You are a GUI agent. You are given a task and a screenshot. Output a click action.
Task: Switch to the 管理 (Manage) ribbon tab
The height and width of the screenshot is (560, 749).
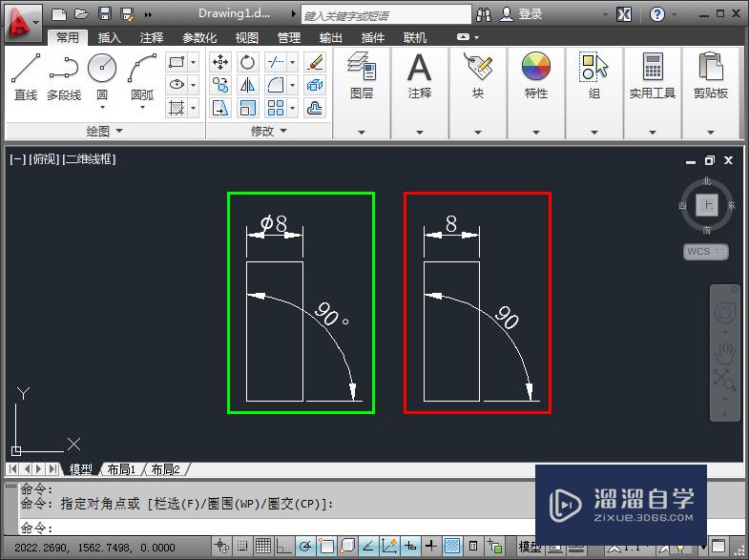[289, 37]
